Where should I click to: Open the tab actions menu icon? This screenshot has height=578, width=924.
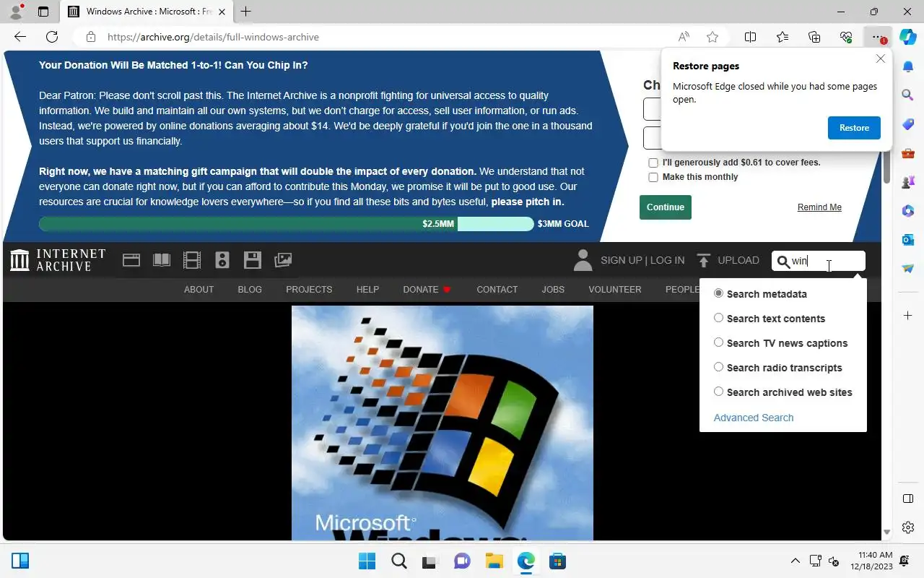(x=43, y=12)
